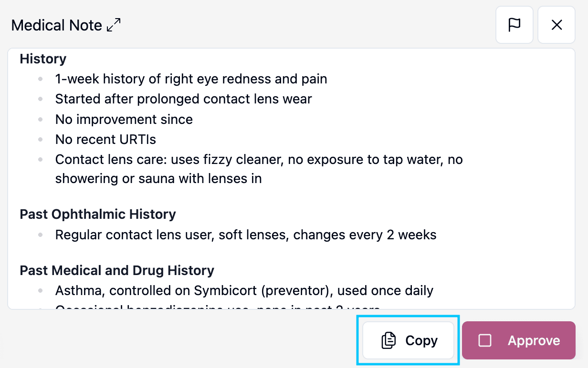
Task: Tick the Approve checkbox square
Action: point(485,340)
